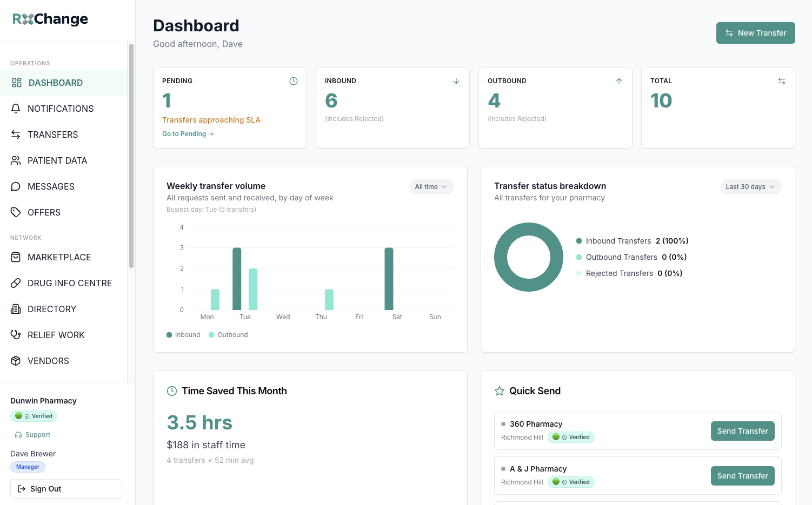
Task: Open the Marketplace page
Action: (64, 257)
